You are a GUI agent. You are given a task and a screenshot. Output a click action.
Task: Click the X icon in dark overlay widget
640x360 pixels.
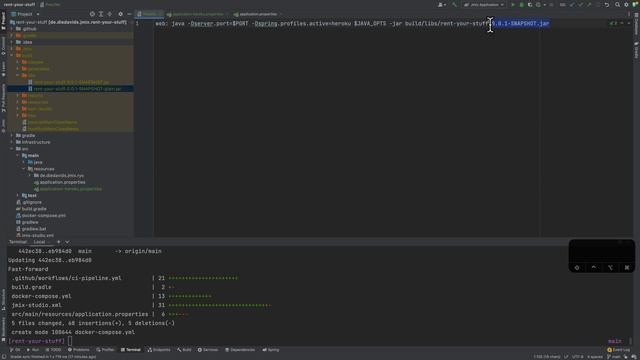pyautogui.click(x=627, y=267)
